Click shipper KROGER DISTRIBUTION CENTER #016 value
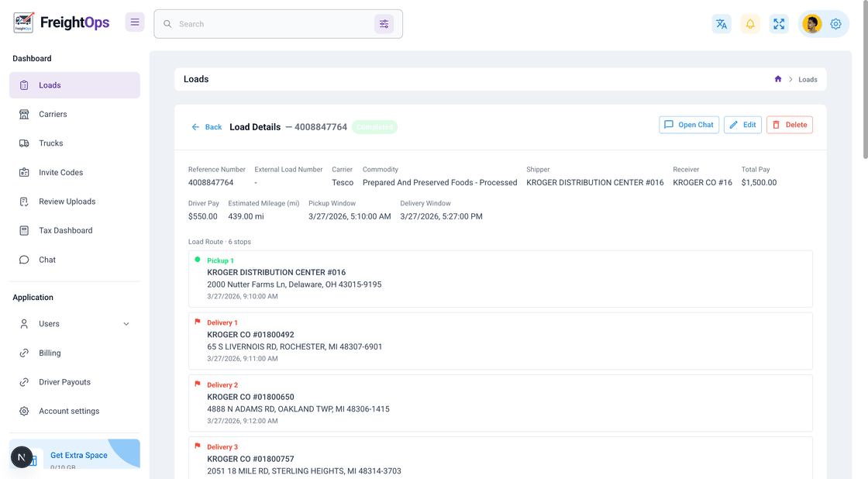Screen dimensions: 868x479 point(595,182)
